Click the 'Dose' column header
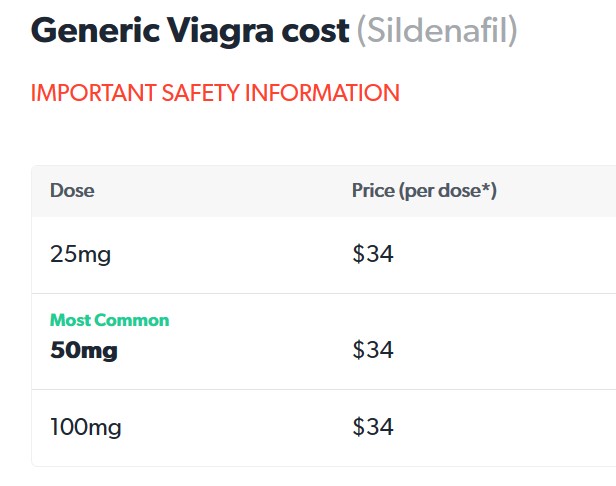Screen dimensions: 616x486 coord(72,191)
